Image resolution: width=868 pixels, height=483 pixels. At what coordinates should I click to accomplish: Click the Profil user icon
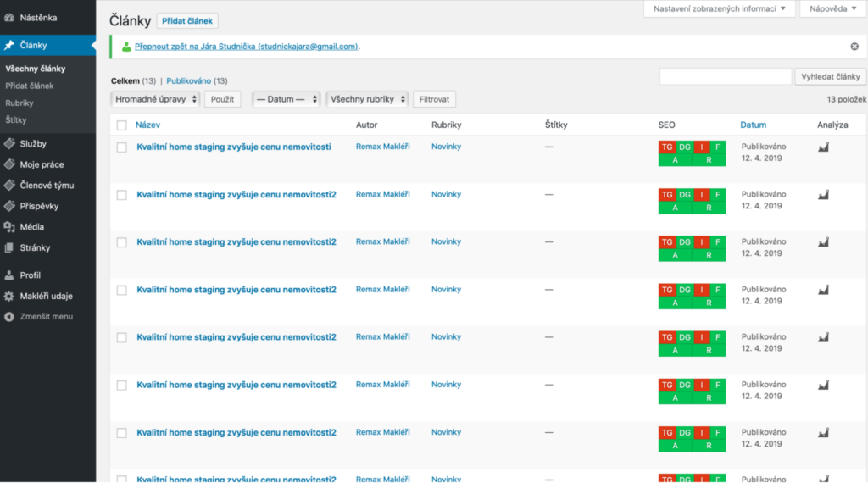[x=9, y=275]
